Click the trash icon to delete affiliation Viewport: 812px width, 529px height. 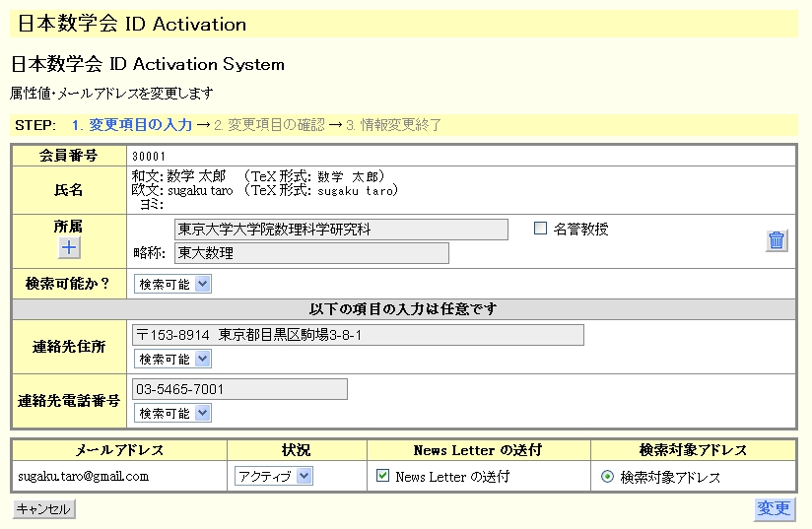point(777,240)
